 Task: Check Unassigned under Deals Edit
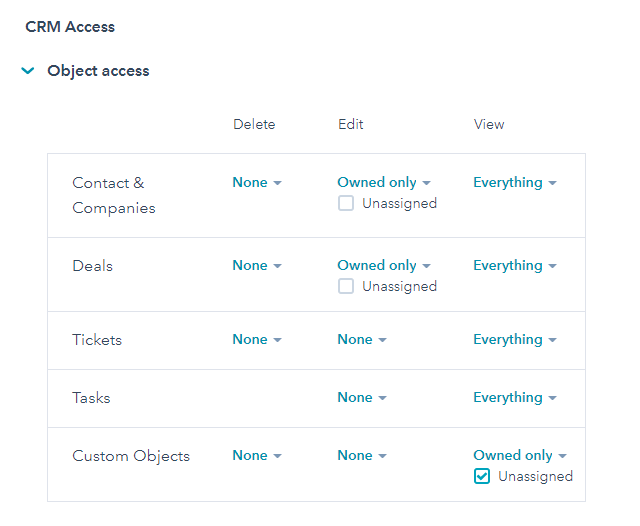[346, 286]
